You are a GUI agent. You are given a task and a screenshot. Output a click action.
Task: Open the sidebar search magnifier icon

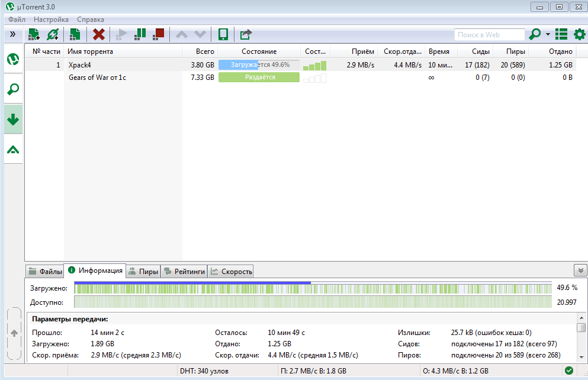pyautogui.click(x=13, y=89)
